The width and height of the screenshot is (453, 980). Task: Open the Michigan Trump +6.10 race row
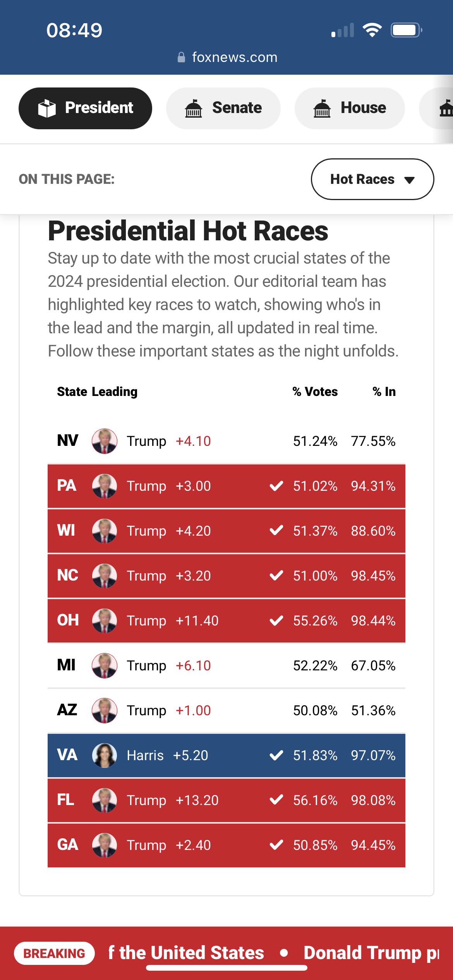226,666
